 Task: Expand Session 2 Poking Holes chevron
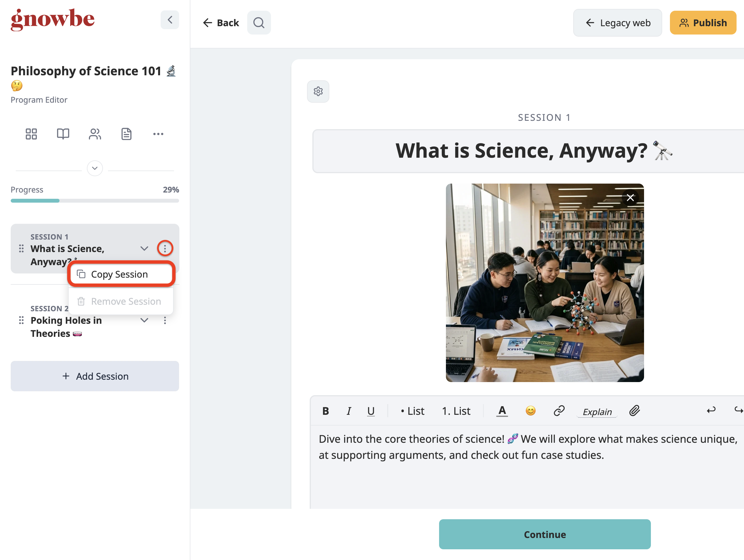(x=144, y=320)
